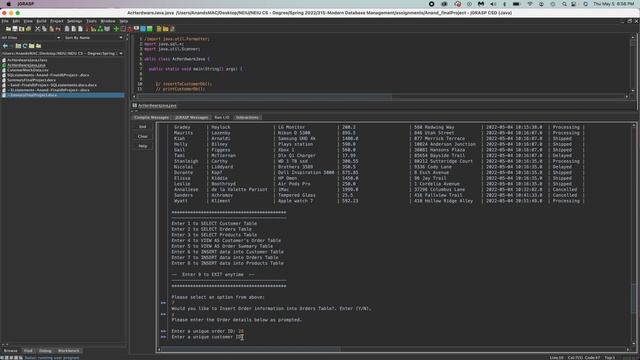Screen dimensions: 640x360
Task: Switch to the Compile Messages tab
Action: (x=151, y=118)
